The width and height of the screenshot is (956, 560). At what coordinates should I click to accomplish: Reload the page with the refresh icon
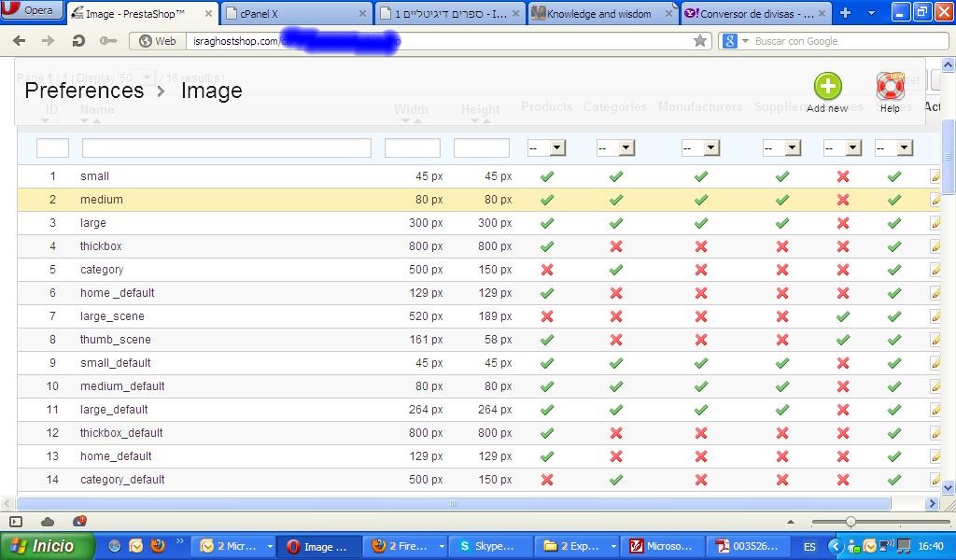pyautogui.click(x=78, y=41)
